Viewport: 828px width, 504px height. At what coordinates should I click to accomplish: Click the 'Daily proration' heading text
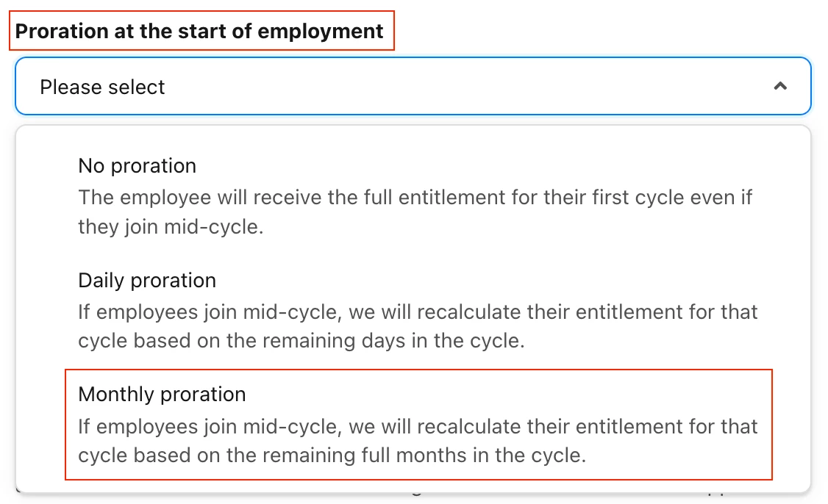[147, 280]
